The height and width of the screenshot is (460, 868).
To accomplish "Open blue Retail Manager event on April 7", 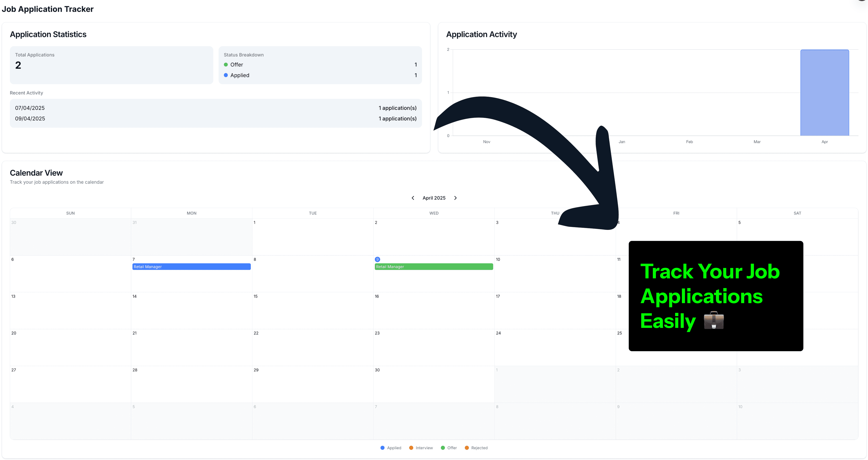I will click(191, 267).
